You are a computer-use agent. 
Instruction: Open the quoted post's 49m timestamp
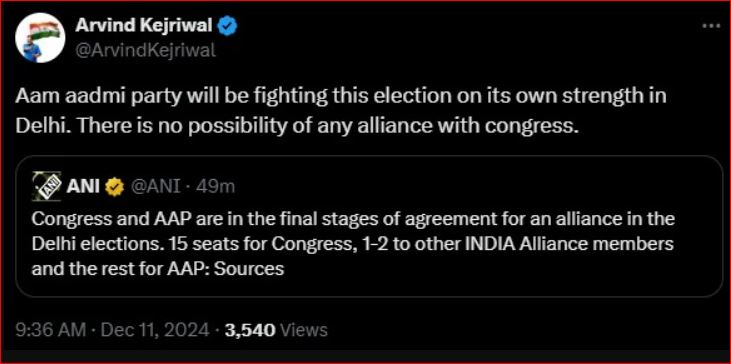(215, 187)
